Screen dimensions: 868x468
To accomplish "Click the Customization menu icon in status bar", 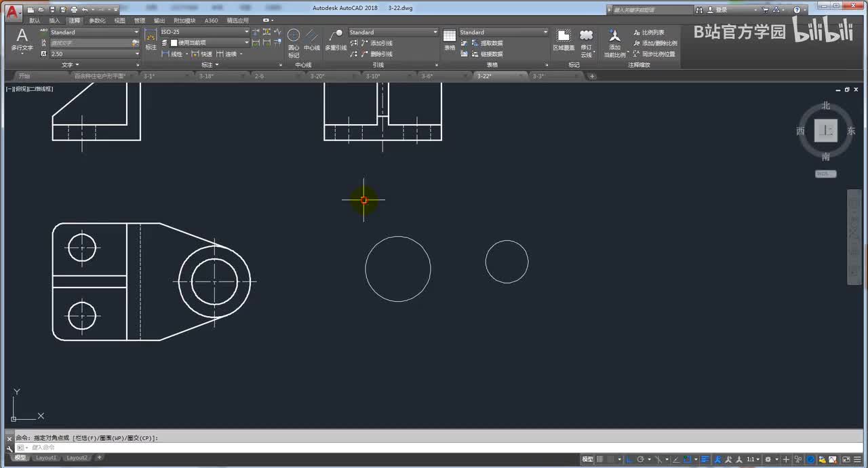I will coord(858,459).
